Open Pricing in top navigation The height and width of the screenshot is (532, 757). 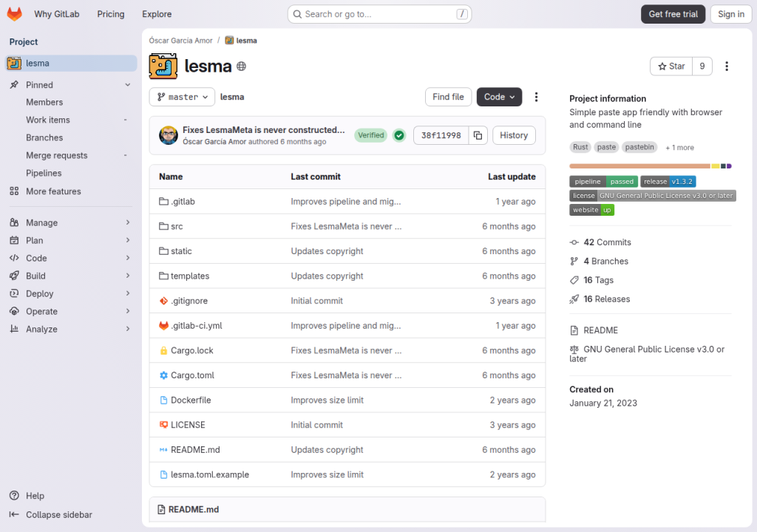point(111,14)
